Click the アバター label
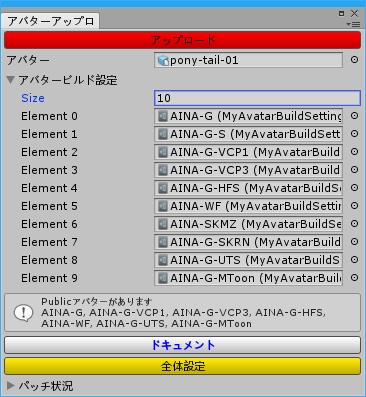 [x=28, y=60]
